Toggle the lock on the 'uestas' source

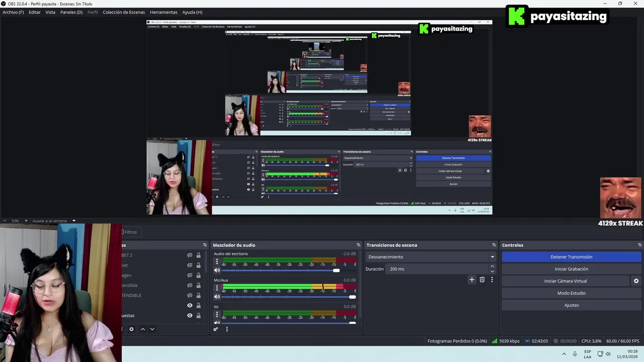[198, 316]
